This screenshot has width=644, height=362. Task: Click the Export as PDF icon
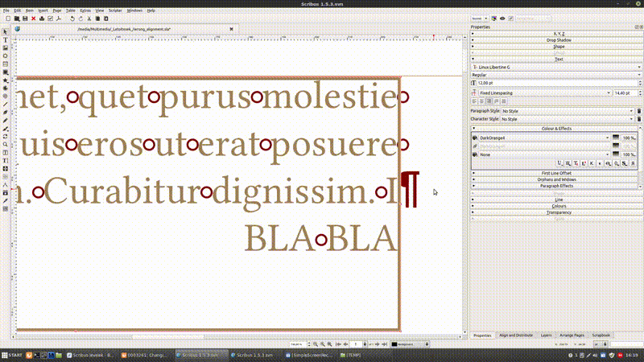(x=59, y=18)
